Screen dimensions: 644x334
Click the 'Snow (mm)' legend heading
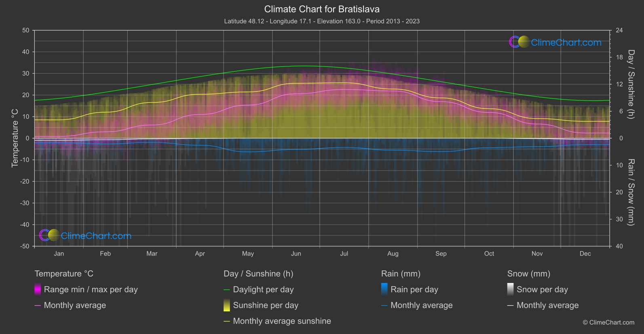click(x=529, y=274)
